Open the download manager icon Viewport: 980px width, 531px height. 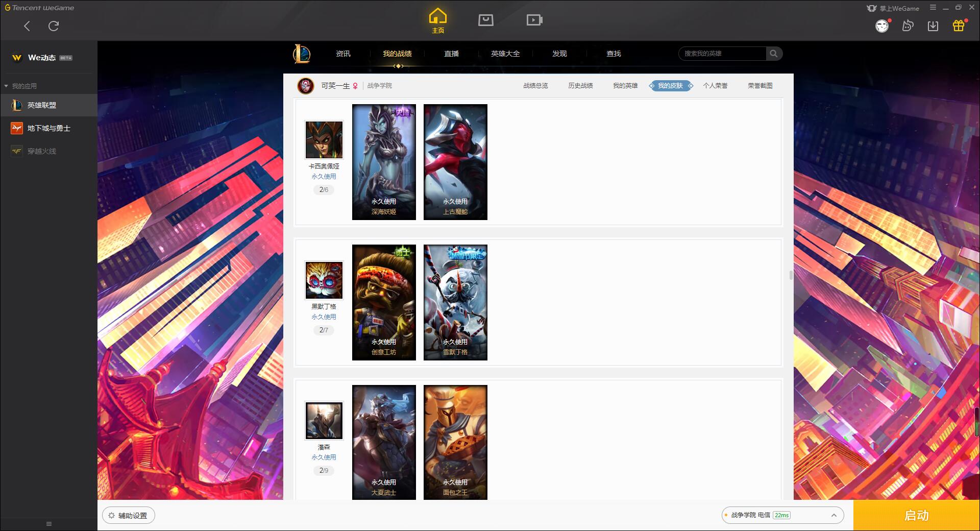click(933, 26)
